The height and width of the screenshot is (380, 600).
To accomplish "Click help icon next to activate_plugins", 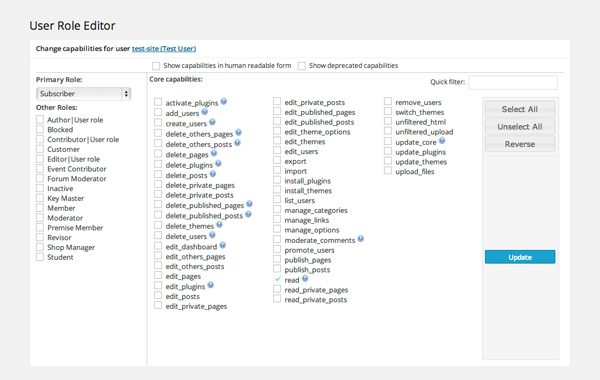I will click(224, 101).
